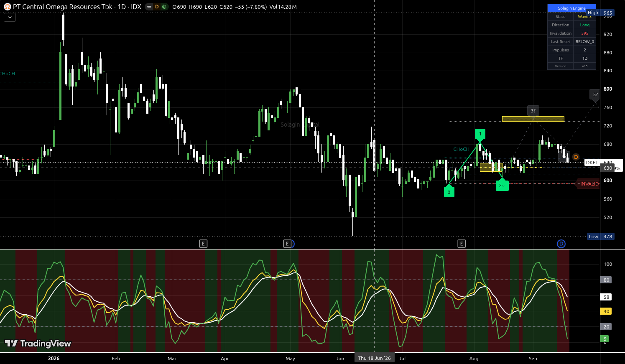Click the orange omega symbol logo
625x364 pixels.
pos(7,7)
